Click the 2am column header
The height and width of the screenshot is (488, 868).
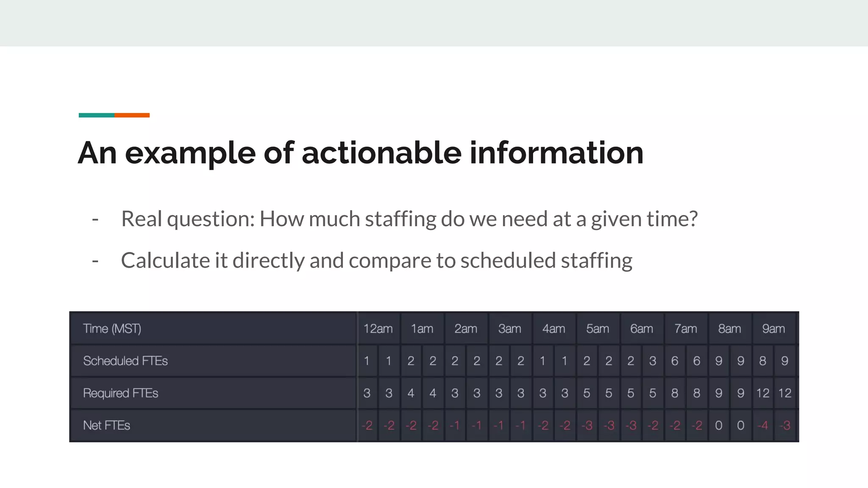466,329
